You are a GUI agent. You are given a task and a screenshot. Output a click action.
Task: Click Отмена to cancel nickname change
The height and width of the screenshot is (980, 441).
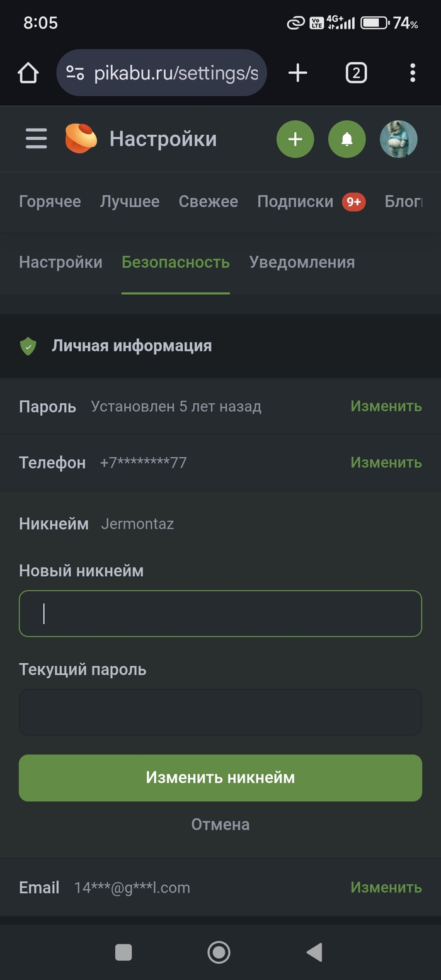coord(220,824)
